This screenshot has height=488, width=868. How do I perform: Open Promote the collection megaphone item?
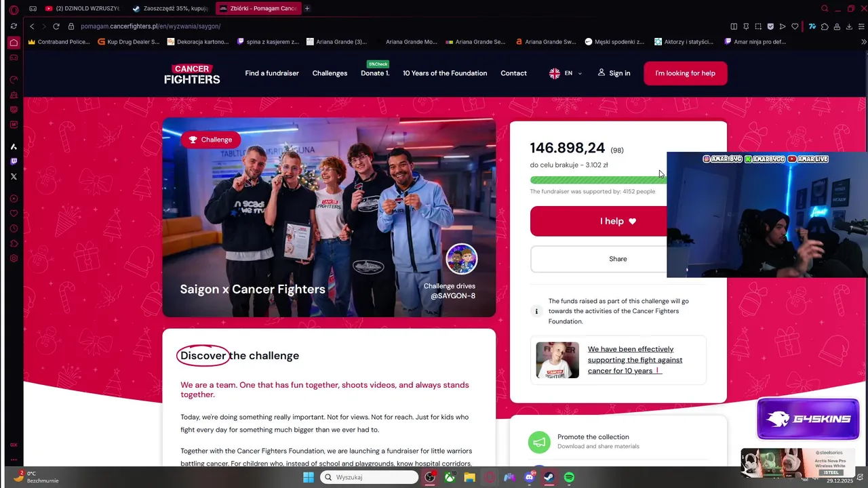593,441
